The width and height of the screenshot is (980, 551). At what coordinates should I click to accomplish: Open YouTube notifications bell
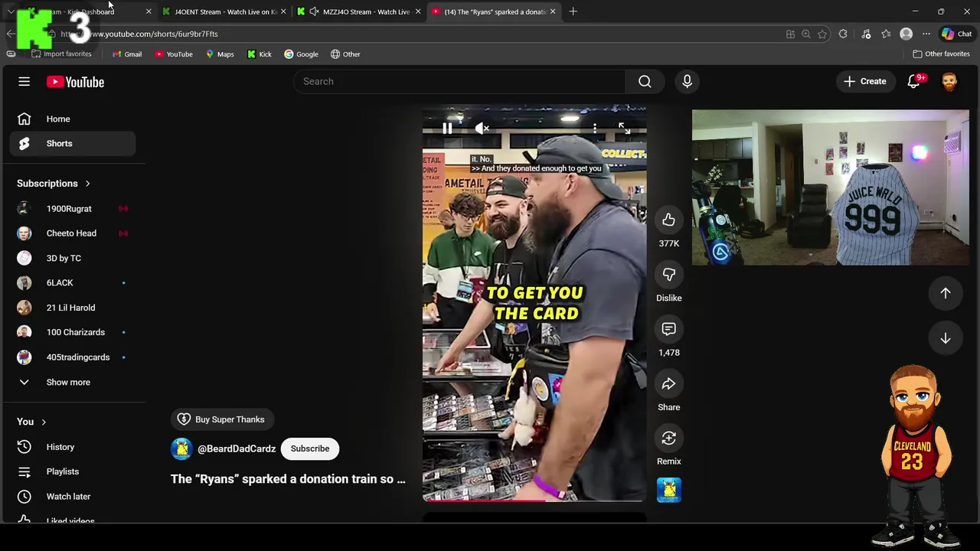point(914,81)
